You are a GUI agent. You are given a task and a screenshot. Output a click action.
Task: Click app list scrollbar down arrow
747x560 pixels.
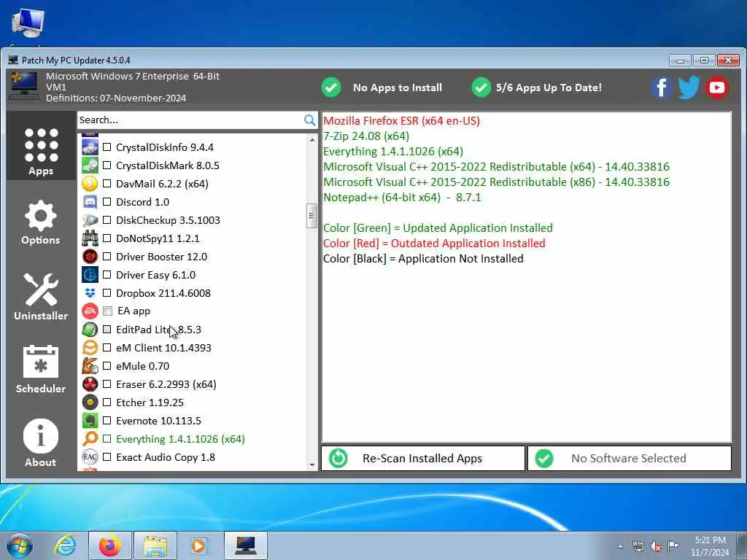click(x=312, y=464)
